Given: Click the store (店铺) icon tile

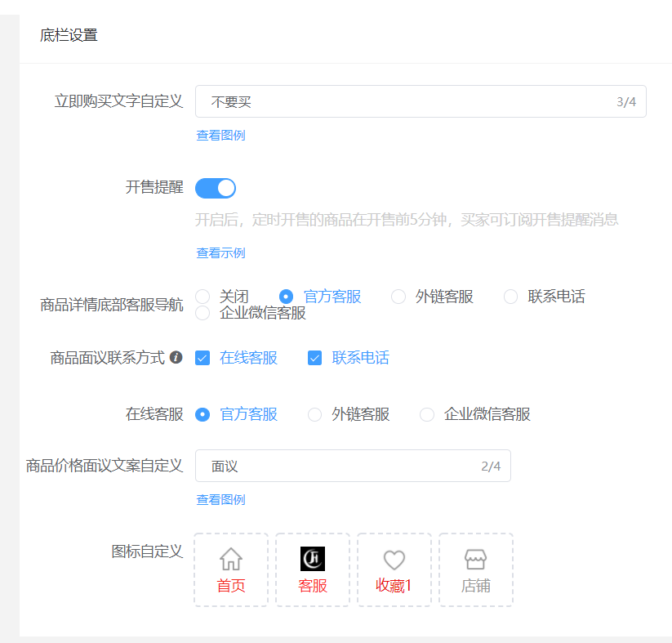Looking at the screenshot, I should tap(476, 569).
